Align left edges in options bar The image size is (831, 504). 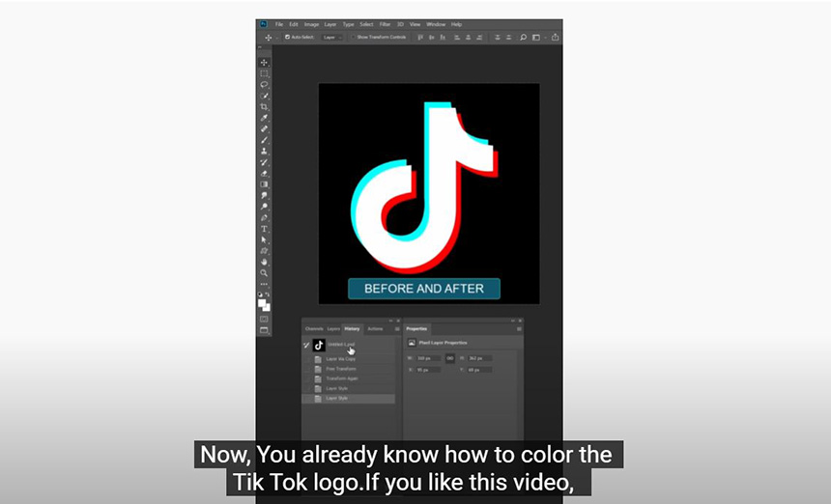[x=457, y=37]
